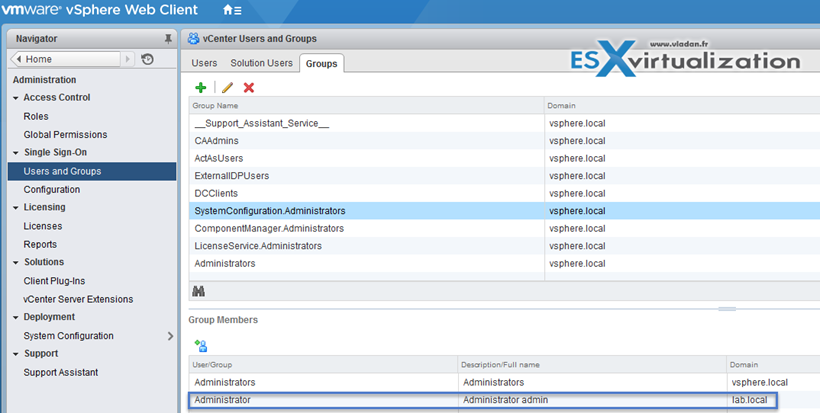
Task: Select the ActAsUsers group row
Action: [505, 158]
